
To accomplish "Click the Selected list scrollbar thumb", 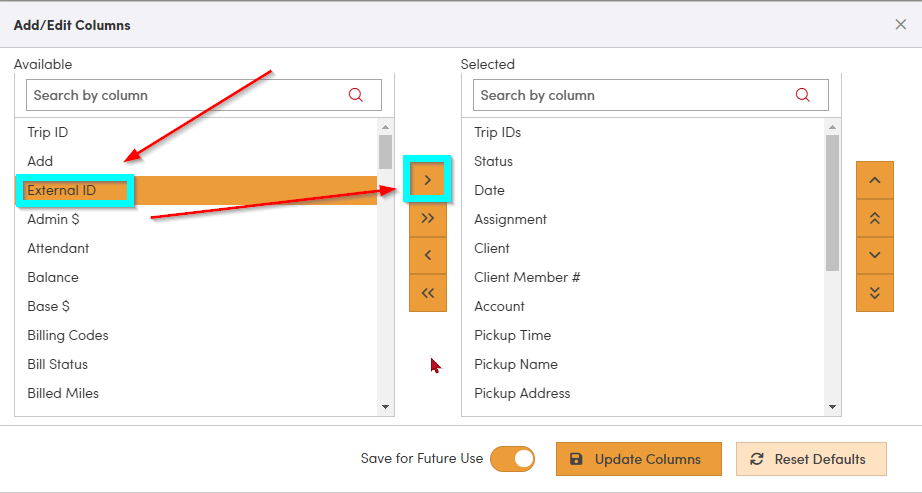I will coord(832,200).
